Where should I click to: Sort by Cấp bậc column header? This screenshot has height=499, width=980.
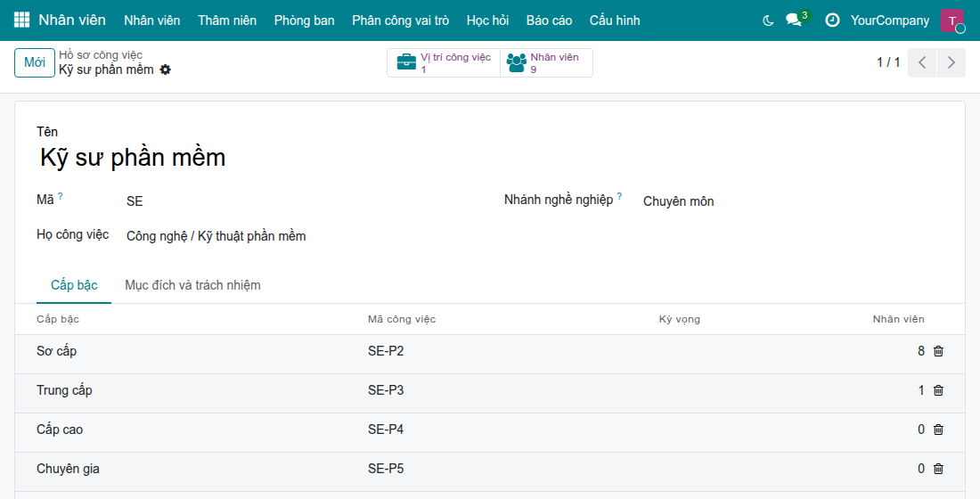pos(58,319)
